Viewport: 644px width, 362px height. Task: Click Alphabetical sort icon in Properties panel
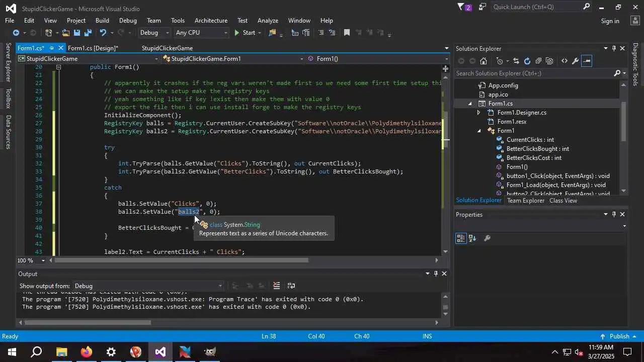tap(472, 238)
